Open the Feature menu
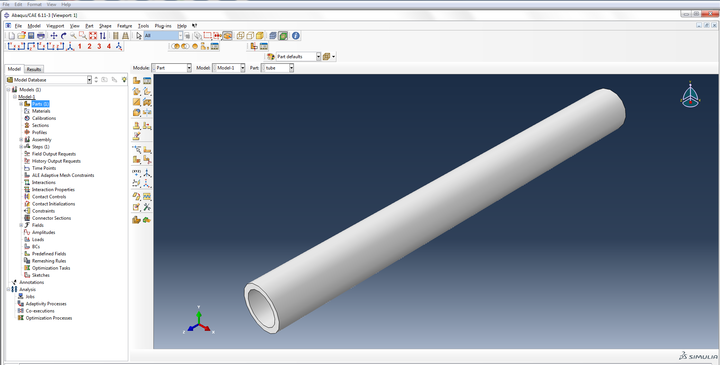Viewport: 720px width, 365px height. [124, 26]
